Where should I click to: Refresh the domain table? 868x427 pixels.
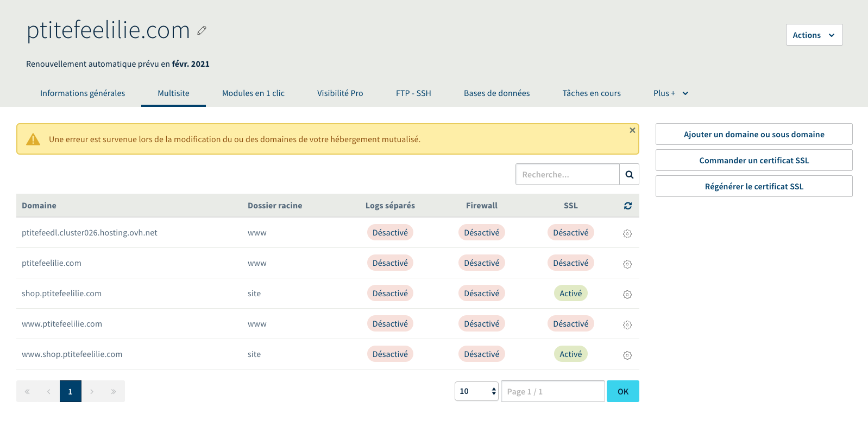tap(628, 206)
